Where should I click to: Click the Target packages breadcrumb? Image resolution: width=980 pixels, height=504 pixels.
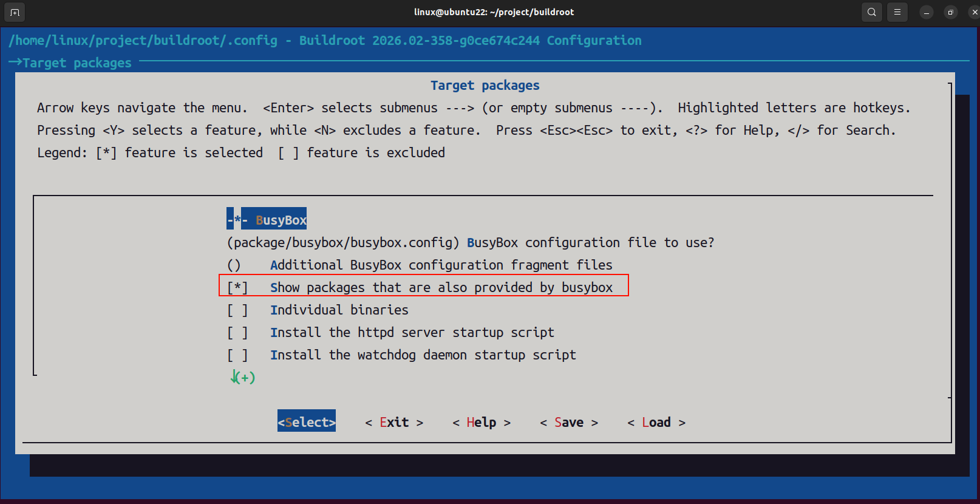click(77, 63)
